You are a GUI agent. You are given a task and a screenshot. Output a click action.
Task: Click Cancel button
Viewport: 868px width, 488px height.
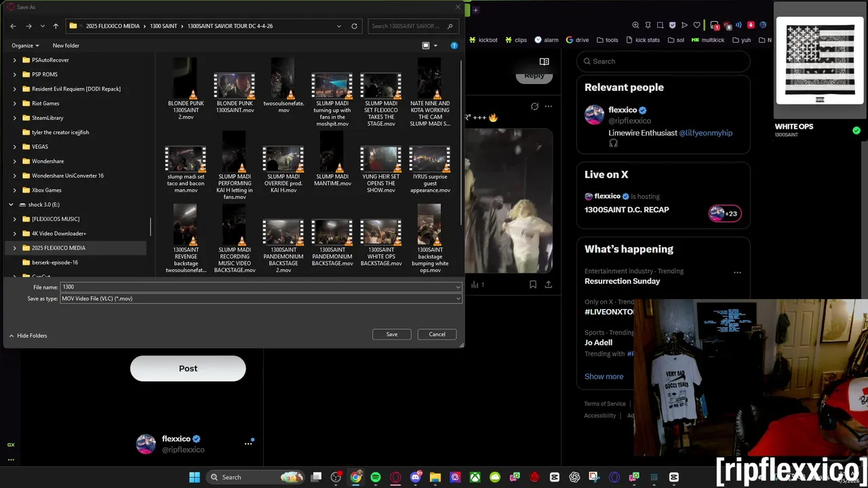[x=437, y=334]
